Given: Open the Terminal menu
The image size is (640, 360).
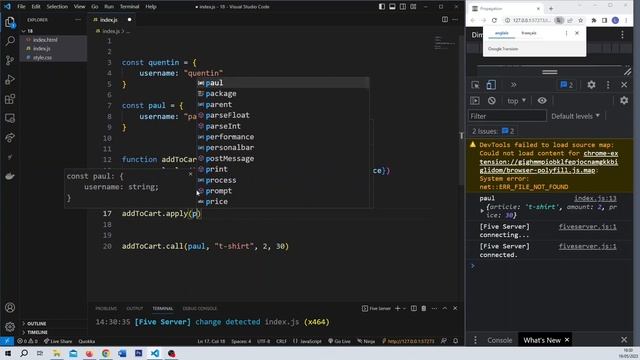Looking at the screenshot, I should coord(129,7).
